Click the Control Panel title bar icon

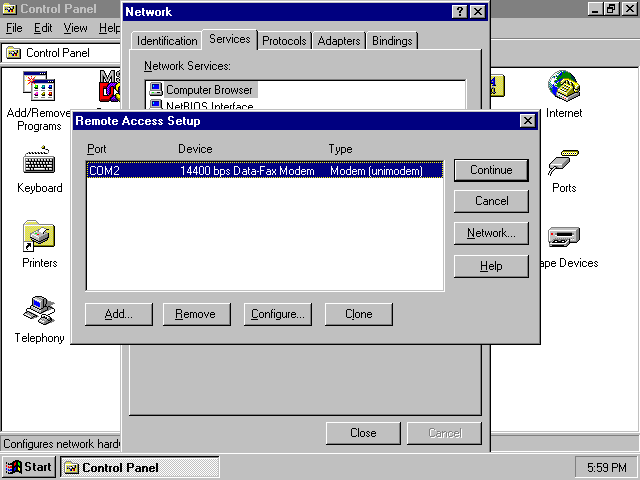pyautogui.click(x=9, y=9)
